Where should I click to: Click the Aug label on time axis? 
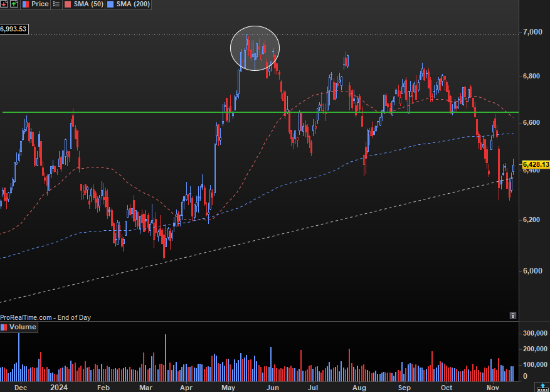pyautogui.click(x=359, y=388)
